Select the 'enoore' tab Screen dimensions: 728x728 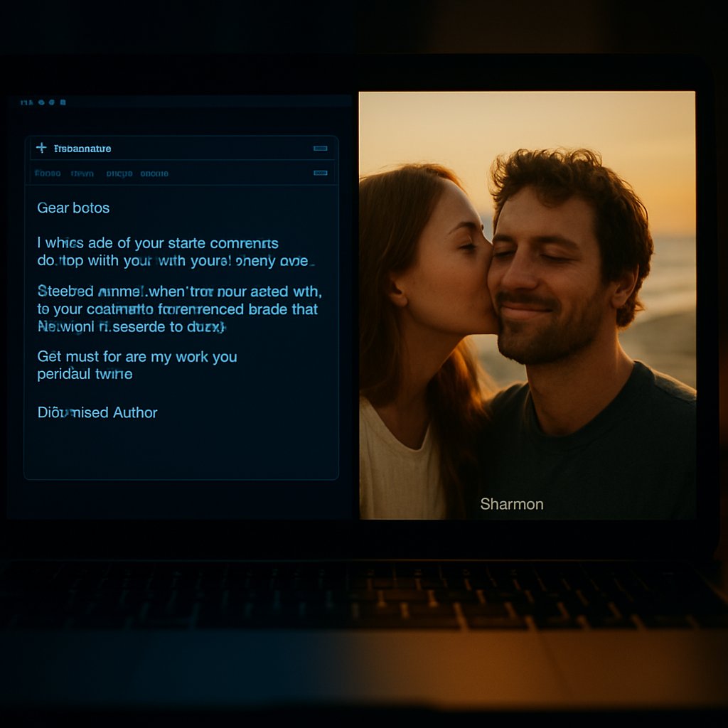(x=154, y=173)
